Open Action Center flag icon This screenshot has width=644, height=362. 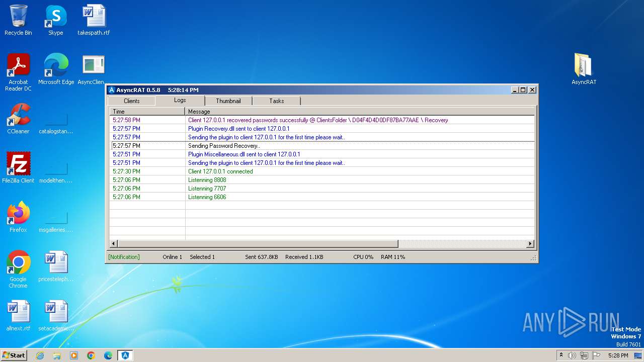pyautogui.click(x=596, y=355)
